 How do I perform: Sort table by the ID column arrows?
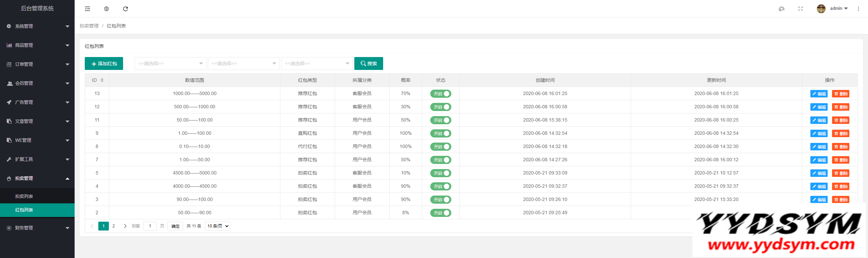coord(102,80)
